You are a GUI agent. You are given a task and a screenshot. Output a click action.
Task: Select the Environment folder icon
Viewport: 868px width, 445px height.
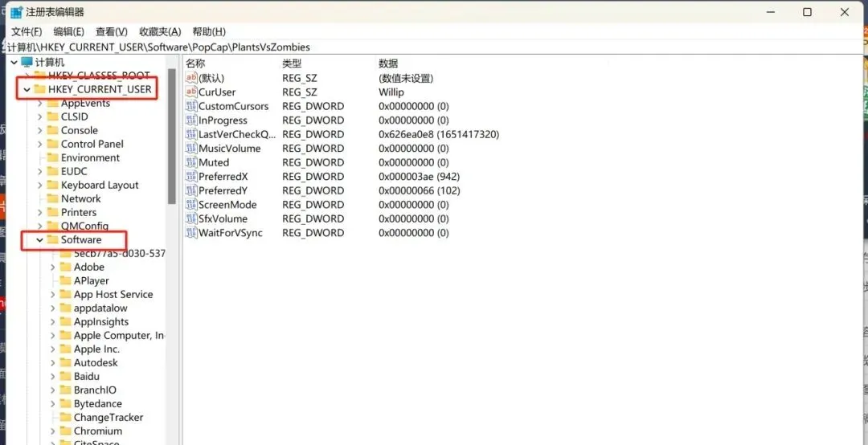click(x=52, y=157)
